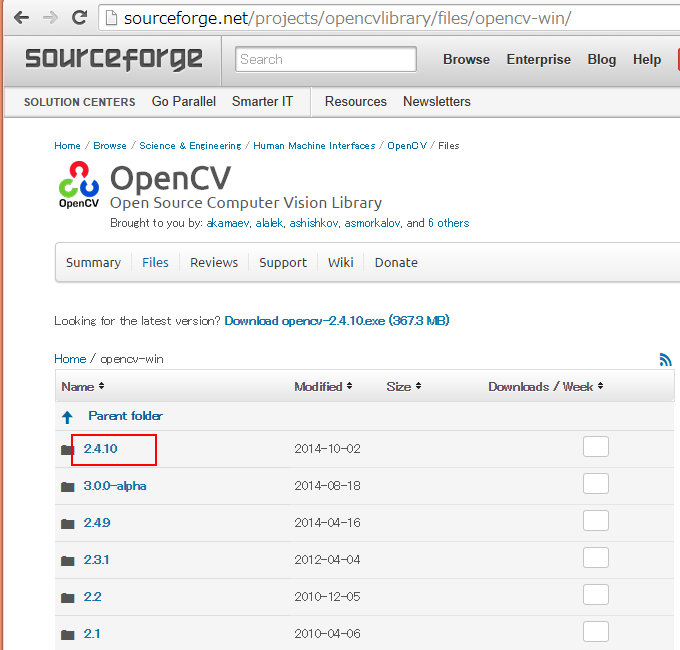The height and width of the screenshot is (650, 680).
Task: Click the 2014-10-02 modified date
Action: pos(327,449)
